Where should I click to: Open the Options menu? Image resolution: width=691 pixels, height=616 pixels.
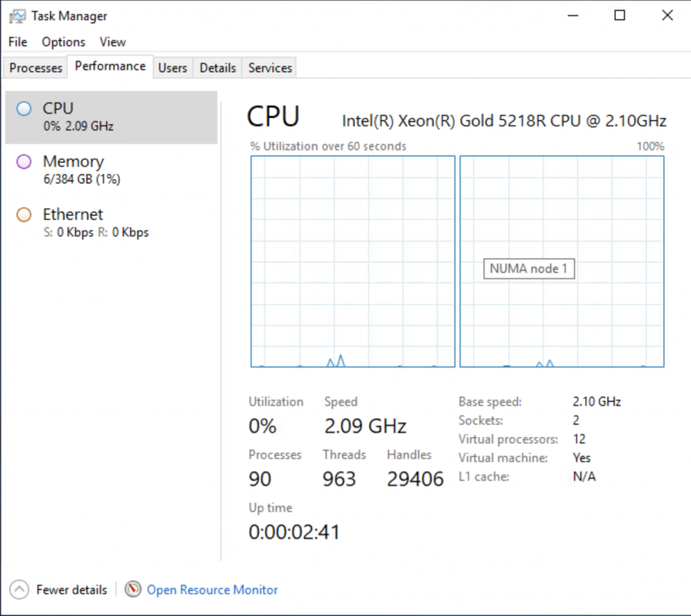point(63,42)
